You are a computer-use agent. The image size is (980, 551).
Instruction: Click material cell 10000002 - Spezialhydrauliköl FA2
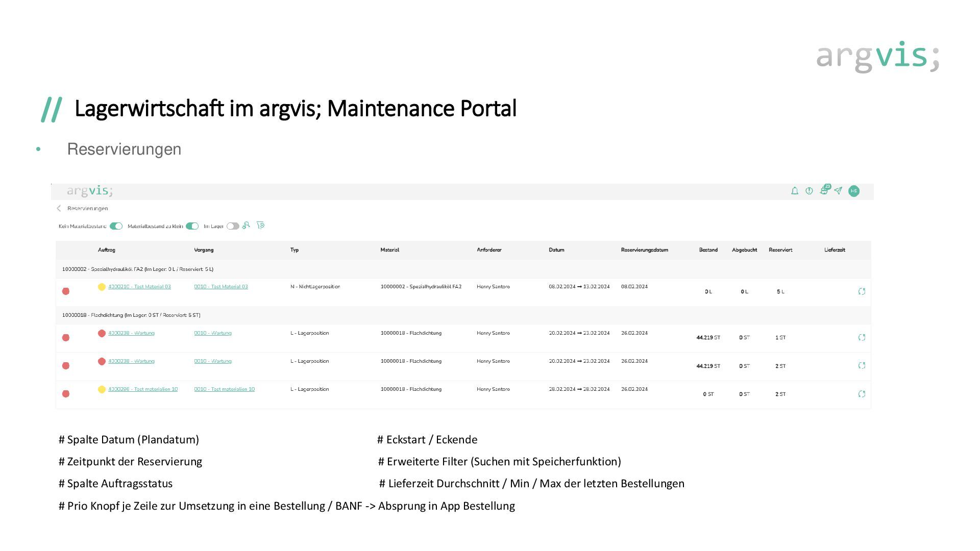pyautogui.click(x=421, y=287)
